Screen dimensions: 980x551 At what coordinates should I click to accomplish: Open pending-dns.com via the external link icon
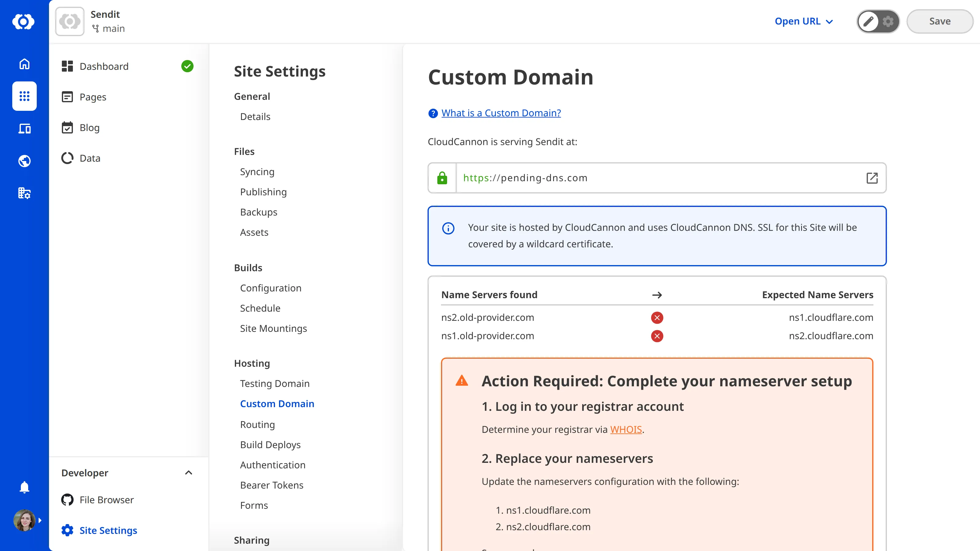[872, 178]
